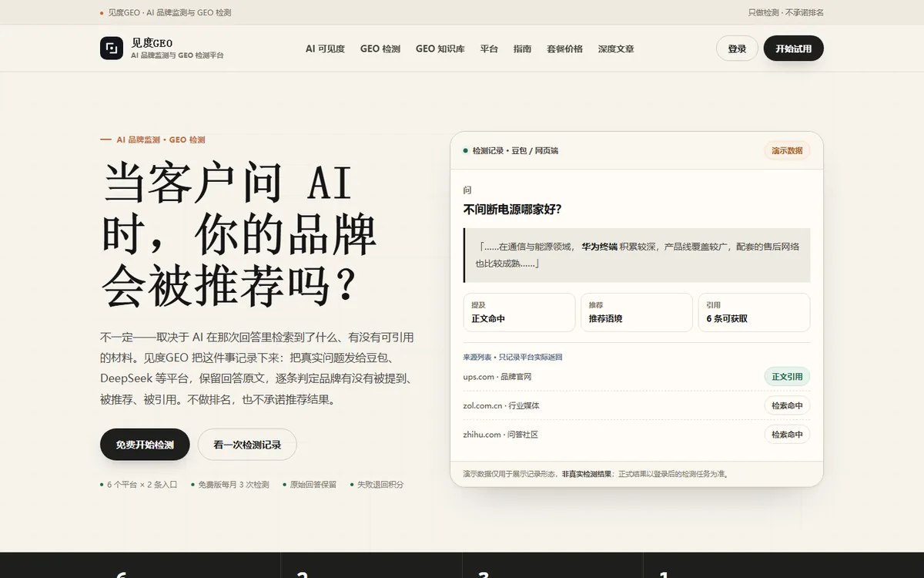This screenshot has height=578, width=924.
Task: Click 6 个平台 × 2 条入口 text
Action: pyautogui.click(x=142, y=485)
